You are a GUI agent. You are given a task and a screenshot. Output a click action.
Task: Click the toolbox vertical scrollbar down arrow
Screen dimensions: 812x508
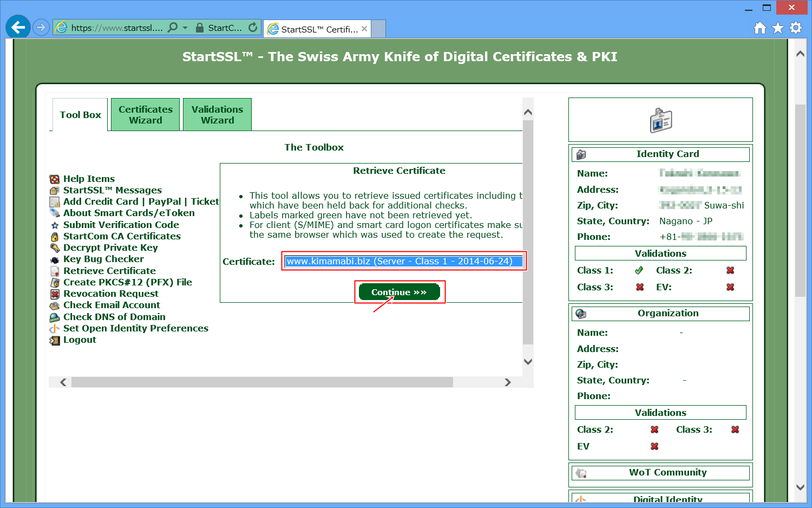click(x=528, y=362)
